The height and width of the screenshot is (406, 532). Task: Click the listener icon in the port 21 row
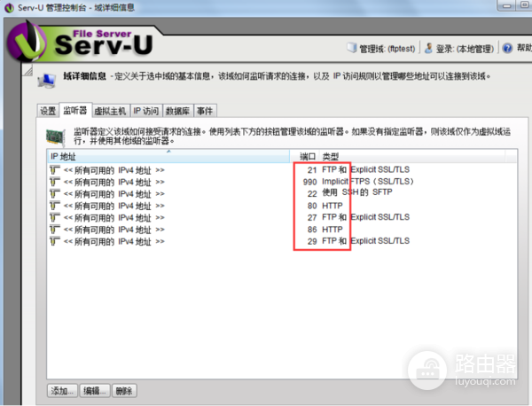click(x=55, y=169)
